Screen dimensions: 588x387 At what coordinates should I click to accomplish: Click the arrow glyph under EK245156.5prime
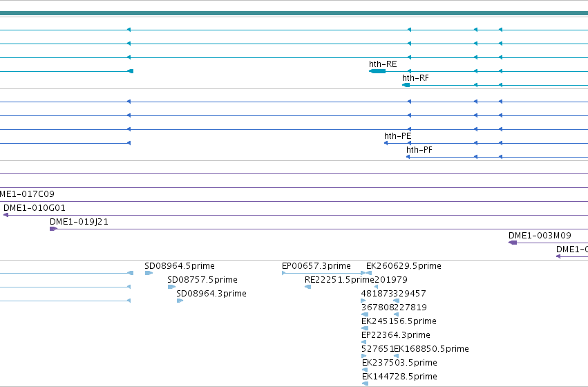pyautogui.click(x=365, y=328)
